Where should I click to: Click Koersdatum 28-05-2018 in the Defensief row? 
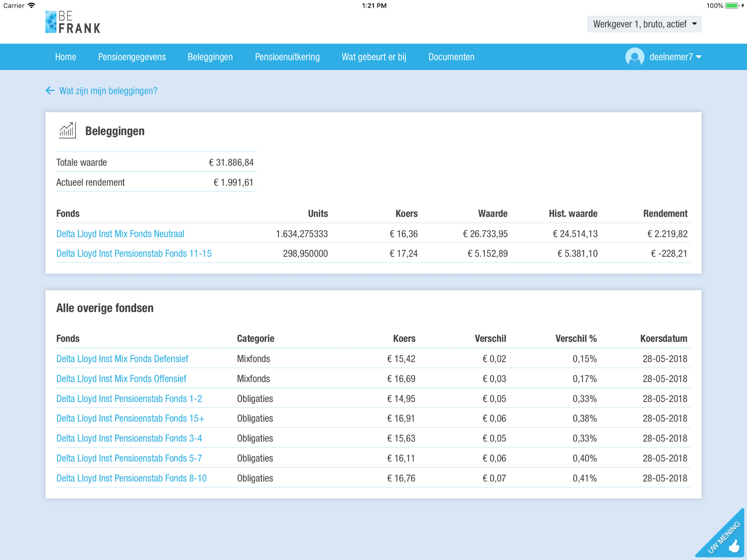[665, 359]
